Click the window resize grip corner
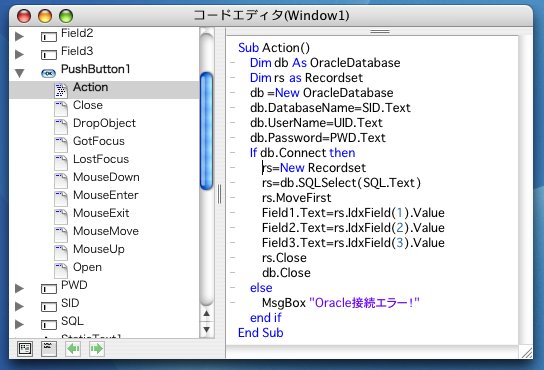This screenshot has width=544, height=370. pos(527,353)
